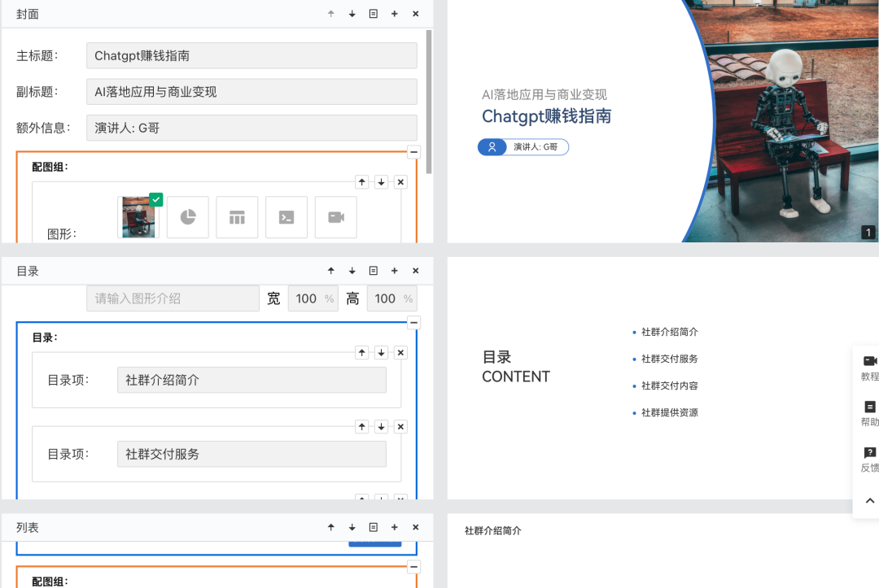Remove the 社群介绍简介 item
Screen dimensions: 879x588
pos(400,353)
